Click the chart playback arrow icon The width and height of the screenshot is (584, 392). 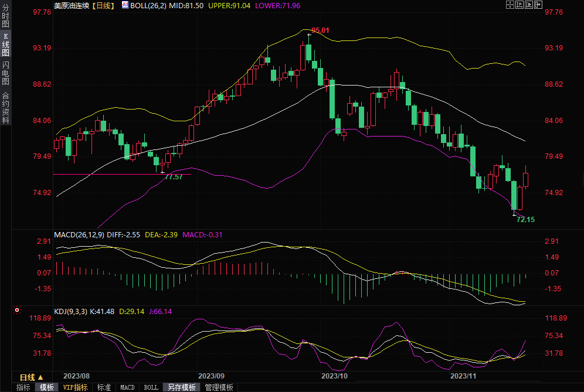point(528,5)
